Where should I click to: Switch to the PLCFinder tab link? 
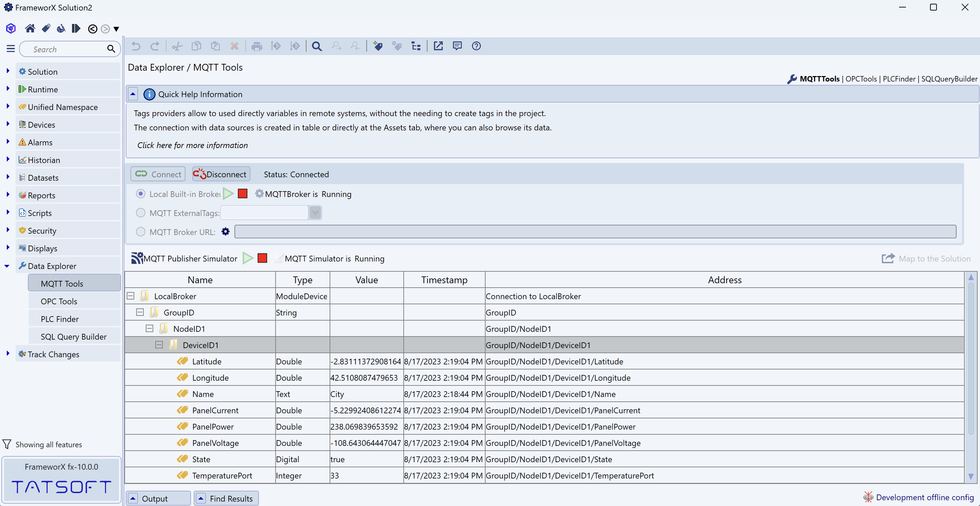899,79
